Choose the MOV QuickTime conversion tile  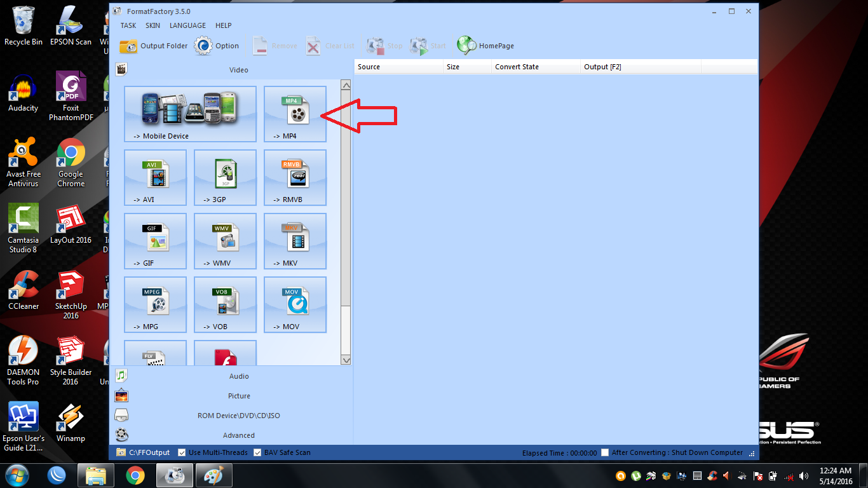pos(295,305)
